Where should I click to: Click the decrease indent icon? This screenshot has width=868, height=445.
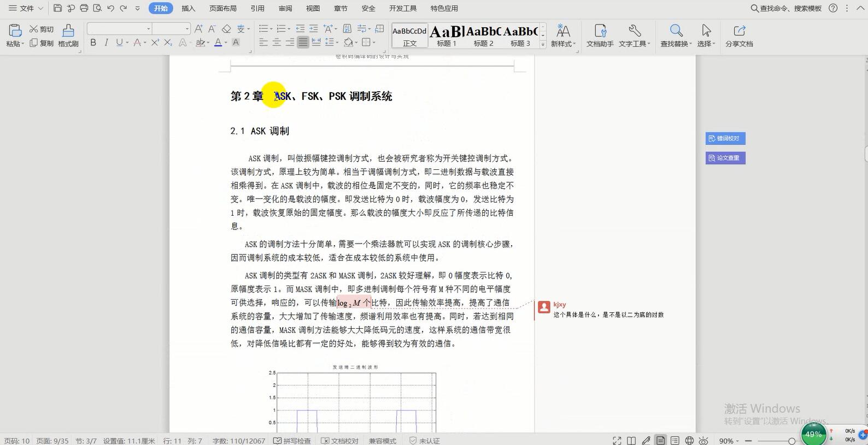(300, 28)
